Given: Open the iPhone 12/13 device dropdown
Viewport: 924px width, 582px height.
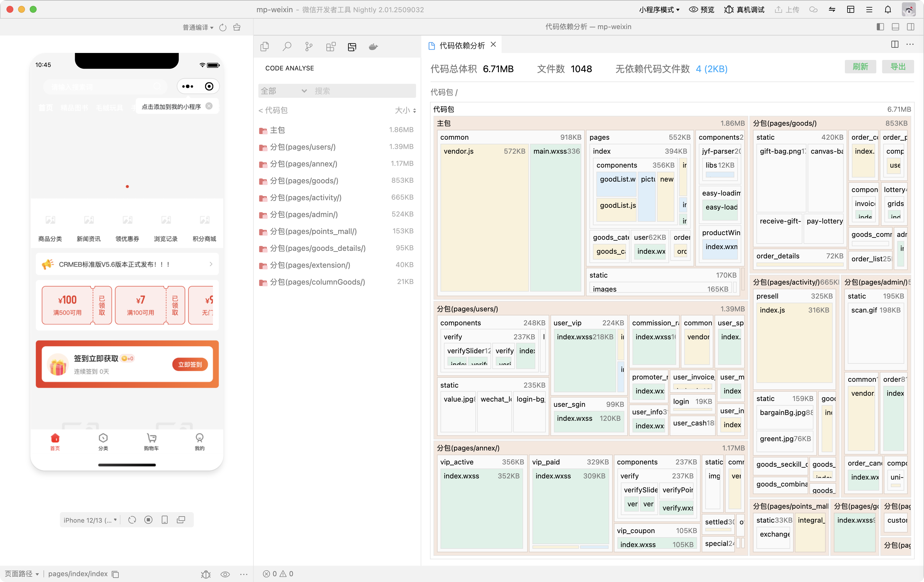Looking at the screenshot, I should pyautogui.click(x=90, y=520).
